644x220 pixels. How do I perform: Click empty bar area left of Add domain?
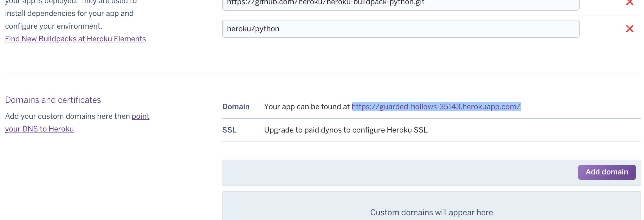[x=398, y=172]
